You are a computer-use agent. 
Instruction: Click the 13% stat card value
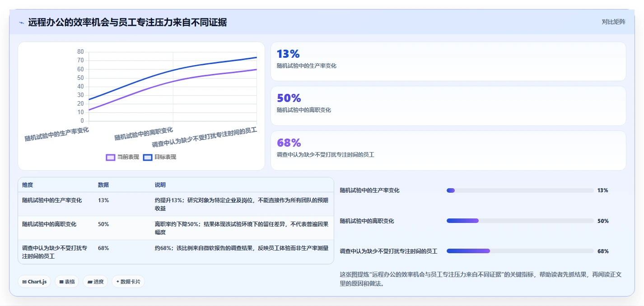288,54
